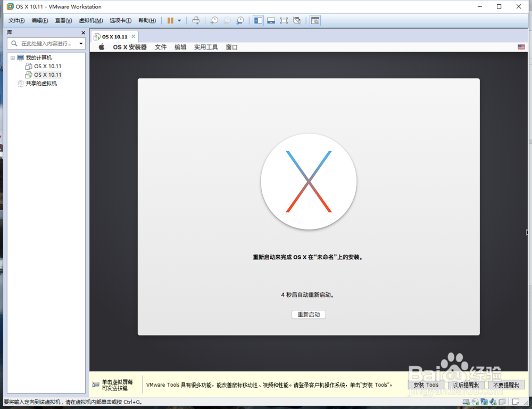Click the sound card status icon
Screen dimensions: 532x409
(x=493, y=402)
